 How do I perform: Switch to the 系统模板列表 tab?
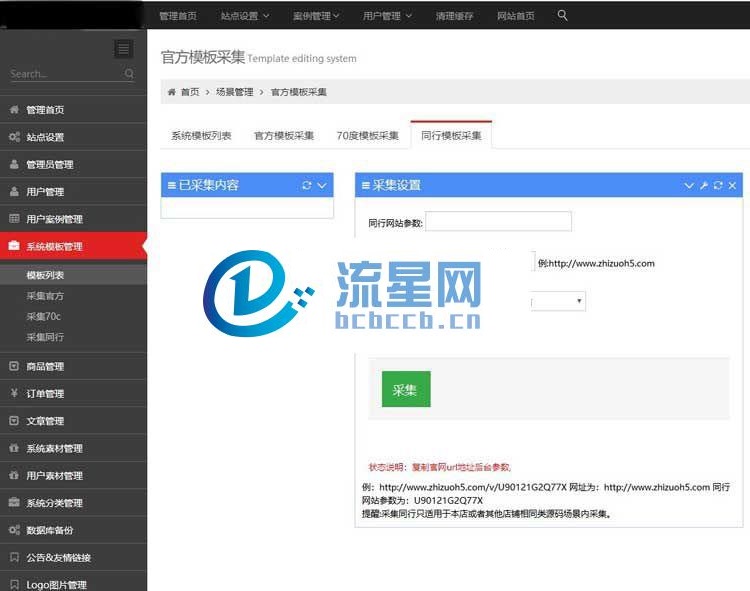(x=201, y=135)
